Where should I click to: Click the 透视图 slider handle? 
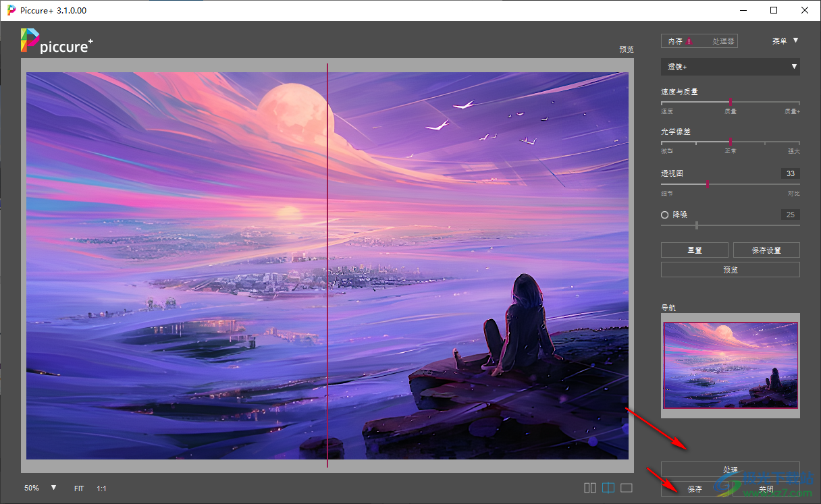707,184
